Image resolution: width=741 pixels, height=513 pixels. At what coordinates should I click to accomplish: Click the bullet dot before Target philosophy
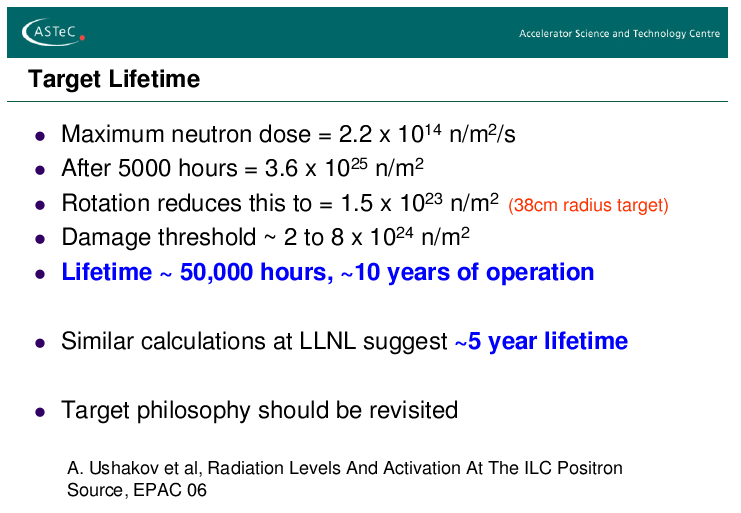(x=40, y=411)
